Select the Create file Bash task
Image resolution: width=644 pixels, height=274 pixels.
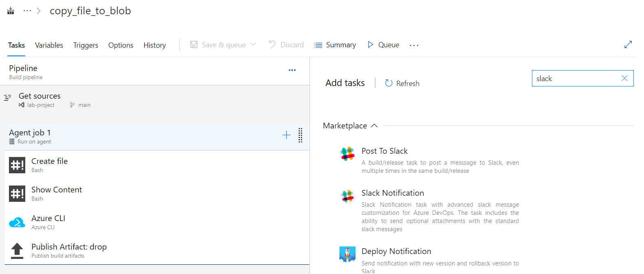click(x=157, y=165)
